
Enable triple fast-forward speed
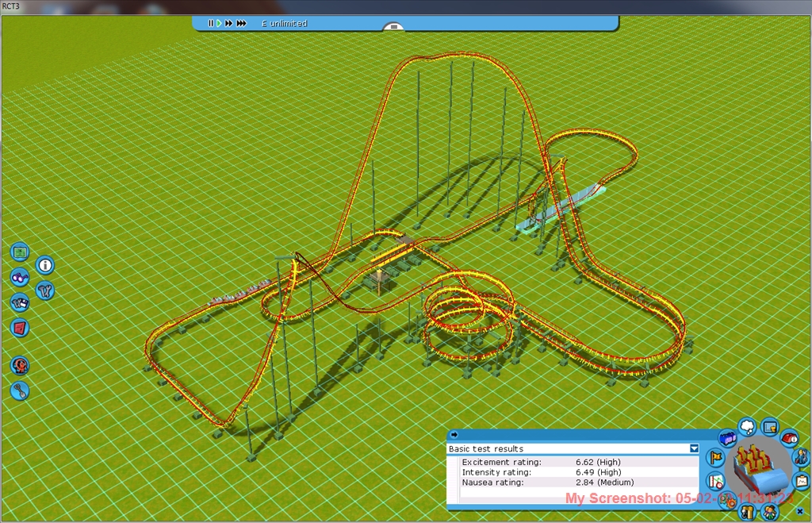click(x=242, y=24)
